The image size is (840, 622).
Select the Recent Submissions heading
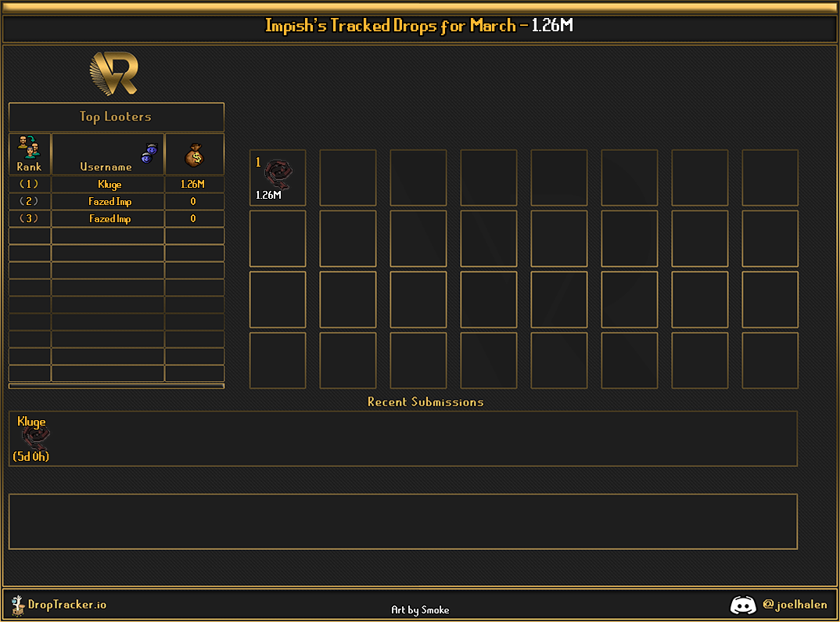point(425,402)
